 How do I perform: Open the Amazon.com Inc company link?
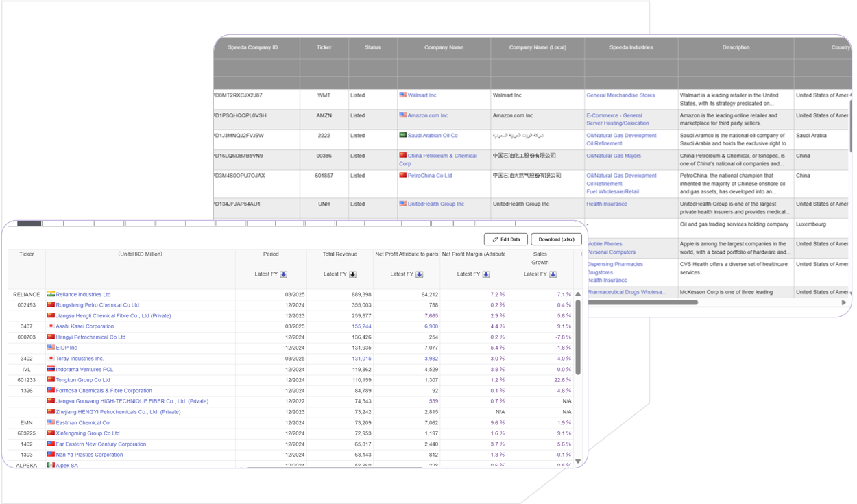point(428,115)
